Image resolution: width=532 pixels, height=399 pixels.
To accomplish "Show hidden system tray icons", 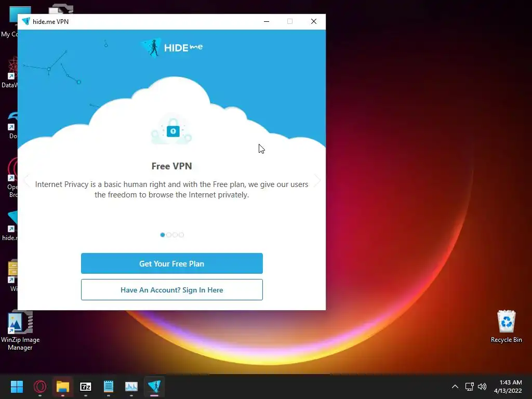I will [455, 387].
